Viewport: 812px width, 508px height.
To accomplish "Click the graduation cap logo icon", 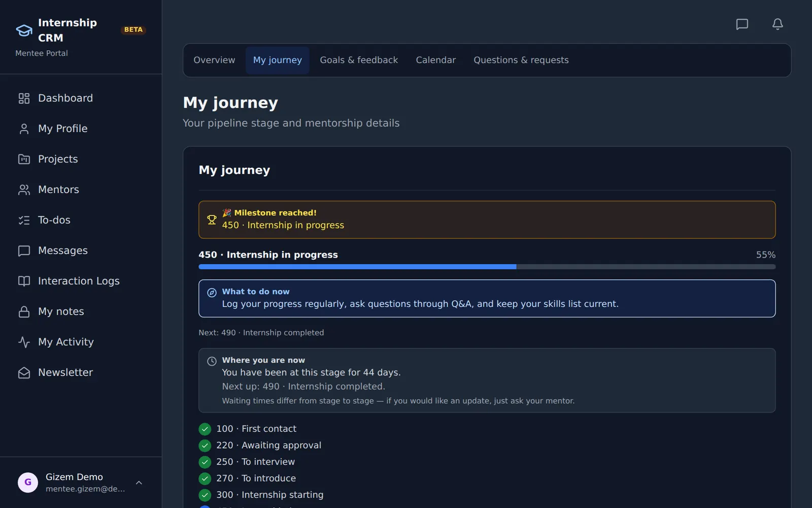I will click(24, 30).
